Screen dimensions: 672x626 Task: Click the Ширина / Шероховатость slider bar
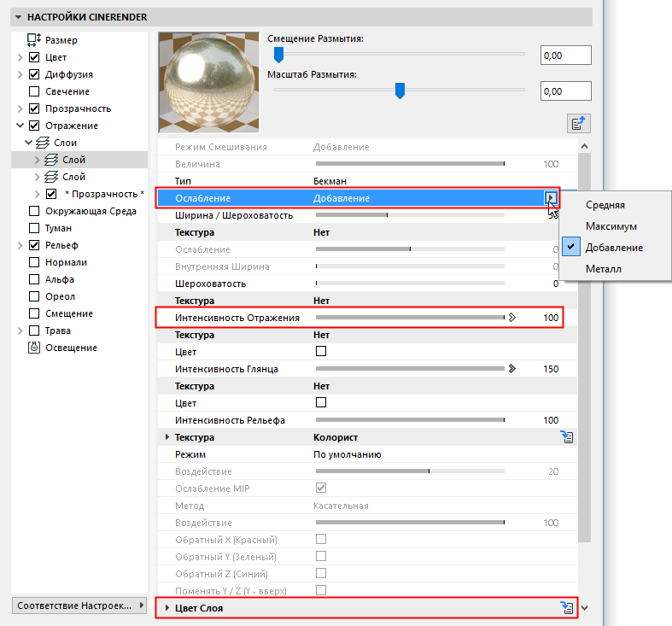(410, 215)
